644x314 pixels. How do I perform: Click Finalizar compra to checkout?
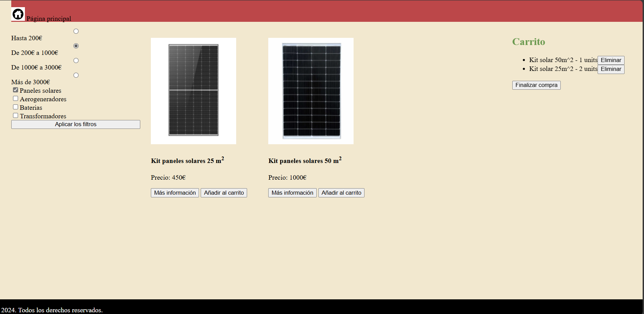[536, 85]
